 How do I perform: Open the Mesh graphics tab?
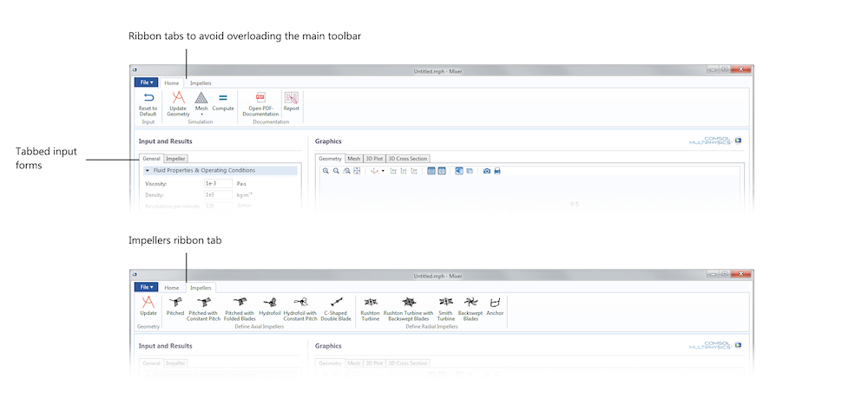pyautogui.click(x=354, y=159)
